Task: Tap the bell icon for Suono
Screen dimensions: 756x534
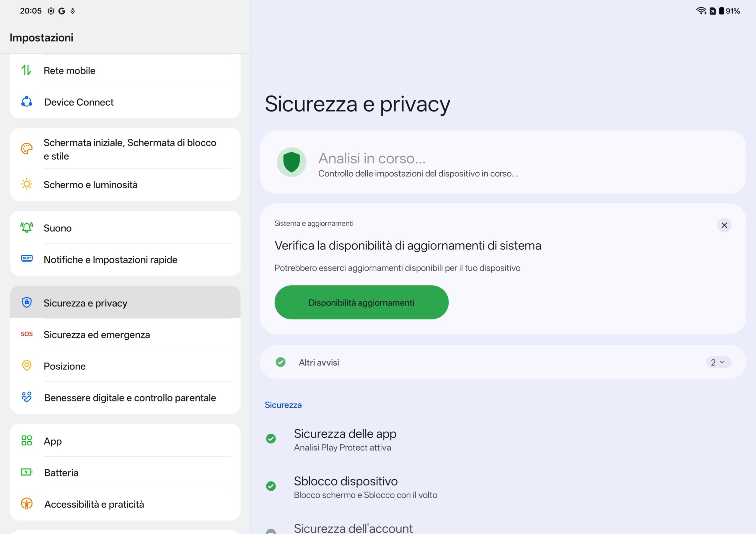Action: [27, 227]
